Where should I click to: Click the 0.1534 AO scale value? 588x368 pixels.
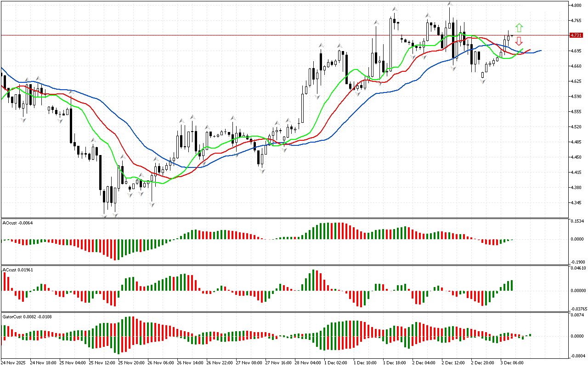577,222
